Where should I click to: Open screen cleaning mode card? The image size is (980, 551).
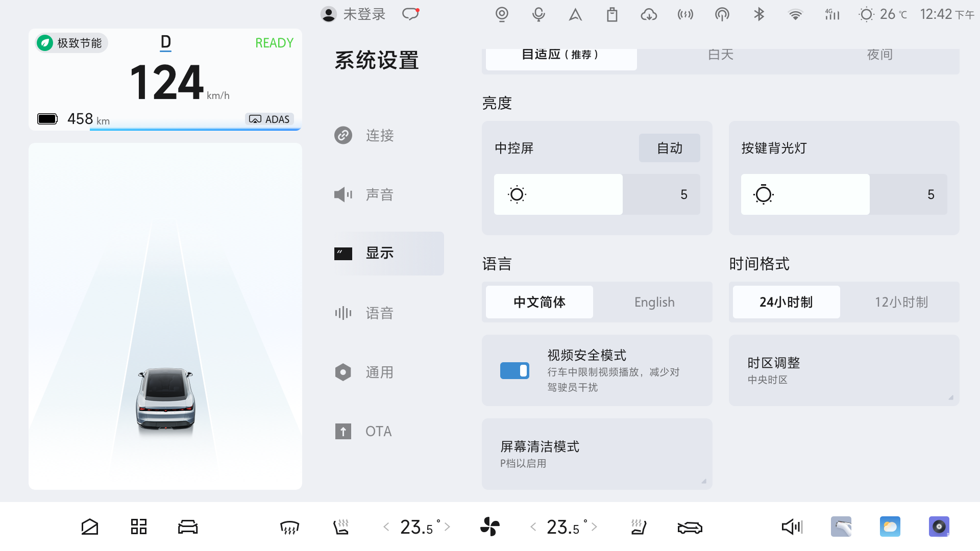pyautogui.click(x=597, y=454)
